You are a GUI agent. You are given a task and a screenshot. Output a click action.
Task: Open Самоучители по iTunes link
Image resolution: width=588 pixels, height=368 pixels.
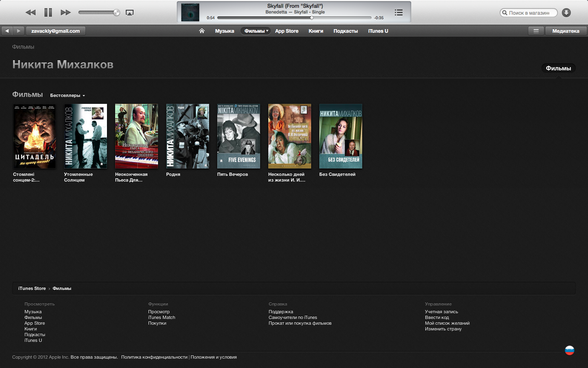click(293, 317)
